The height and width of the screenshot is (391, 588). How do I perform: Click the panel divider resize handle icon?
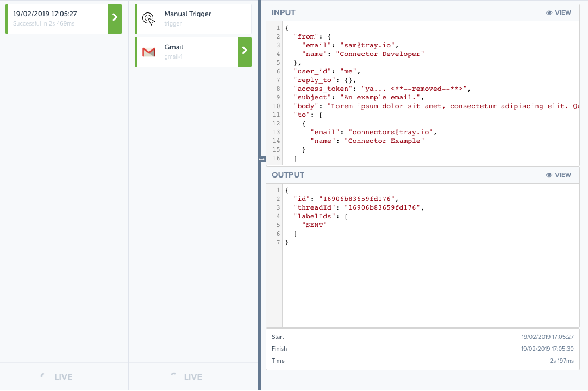pos(262,159)
